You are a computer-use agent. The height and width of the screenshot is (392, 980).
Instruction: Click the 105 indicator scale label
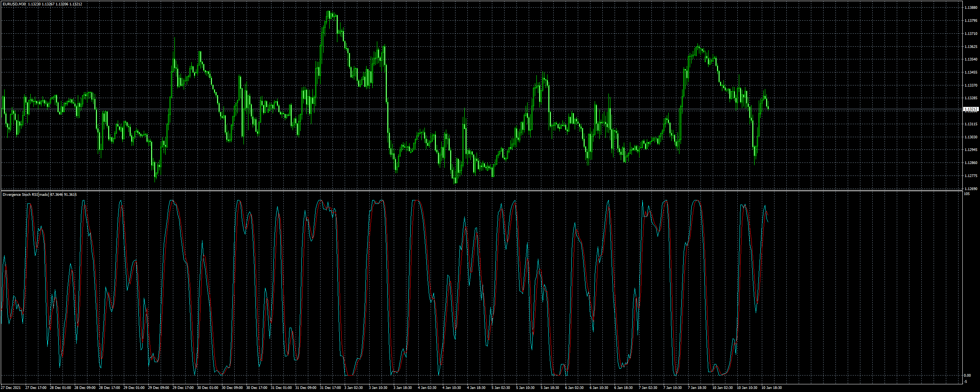pyautogui.click(x=967, y=194)
